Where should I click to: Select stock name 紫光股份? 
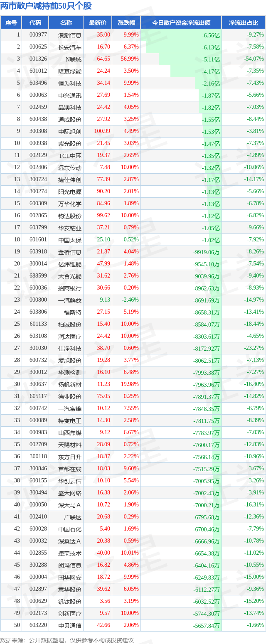pyautogui.click(x=70, y=143)
